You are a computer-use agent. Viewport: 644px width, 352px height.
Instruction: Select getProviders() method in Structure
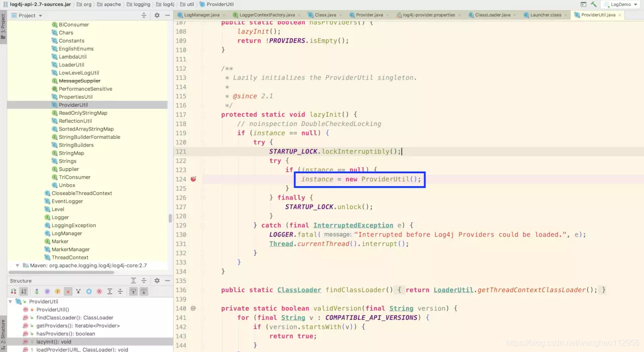tap(78, 326)
